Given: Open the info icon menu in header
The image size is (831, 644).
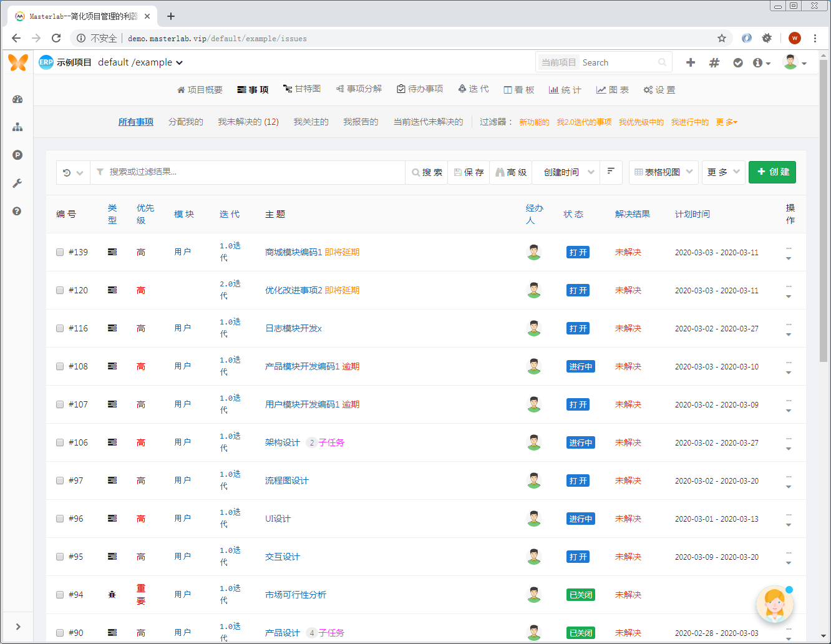Looking at the screenshot, I should pyautogui.click(x=761, y=62).
